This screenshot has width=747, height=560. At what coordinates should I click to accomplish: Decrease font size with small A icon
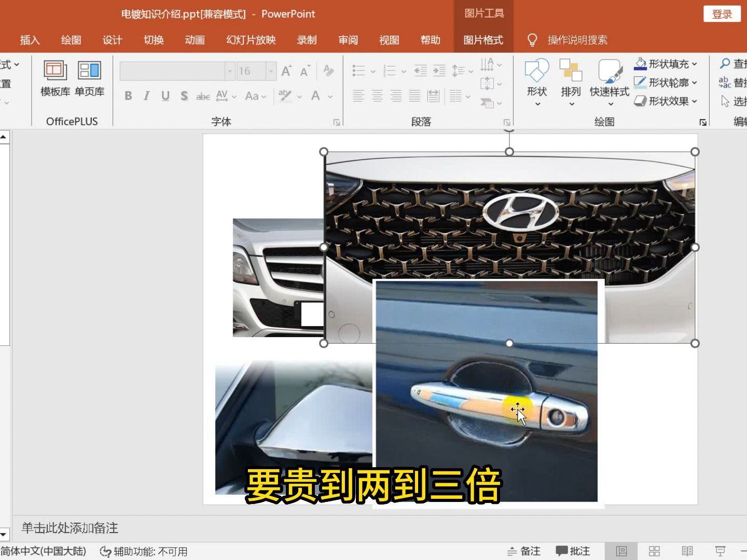(305, 71)
